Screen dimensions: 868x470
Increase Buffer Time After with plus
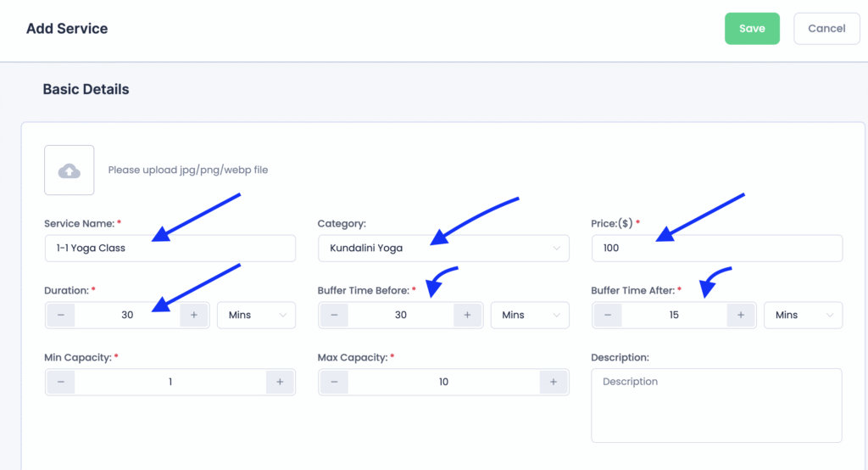741,315
